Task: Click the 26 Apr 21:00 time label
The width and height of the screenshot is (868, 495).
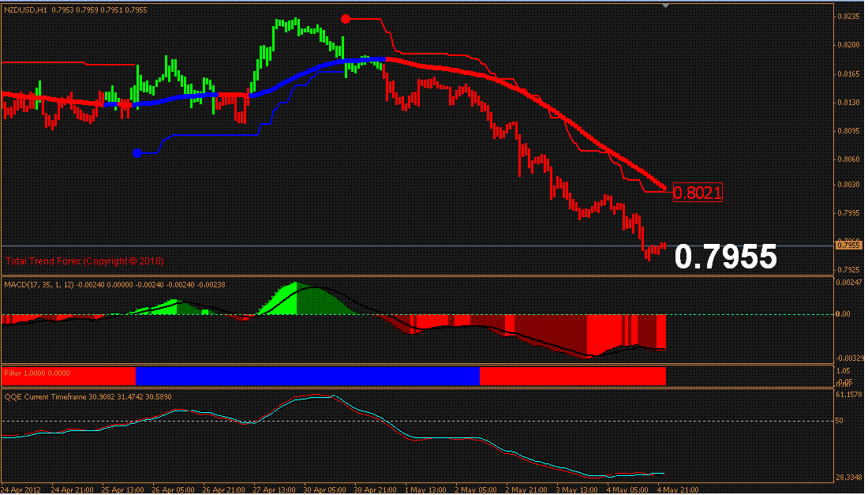Action: tap(224, 490)
